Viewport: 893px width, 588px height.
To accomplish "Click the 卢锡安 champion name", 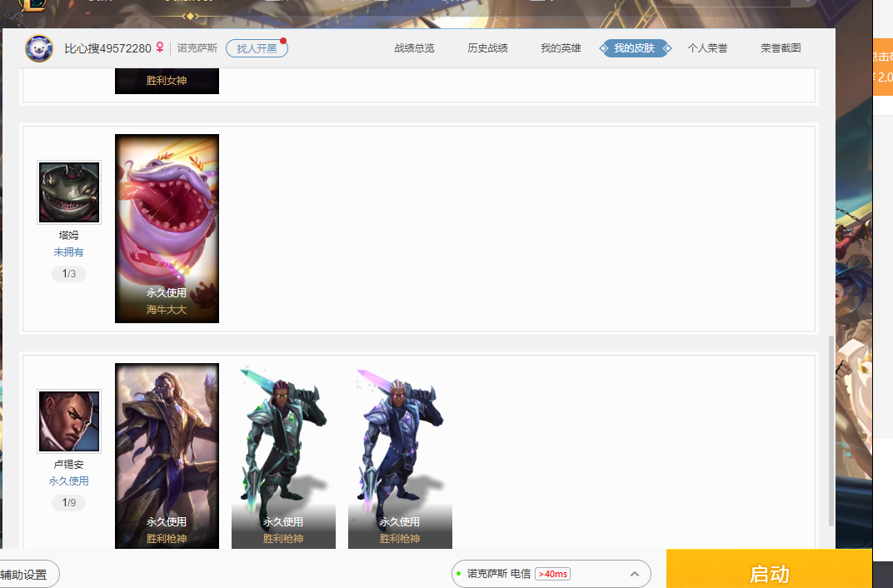I will pos(68,465).
